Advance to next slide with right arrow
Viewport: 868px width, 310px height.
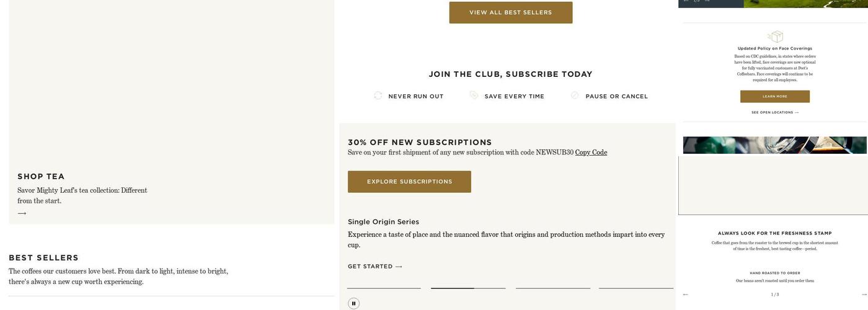click(864, 294)
